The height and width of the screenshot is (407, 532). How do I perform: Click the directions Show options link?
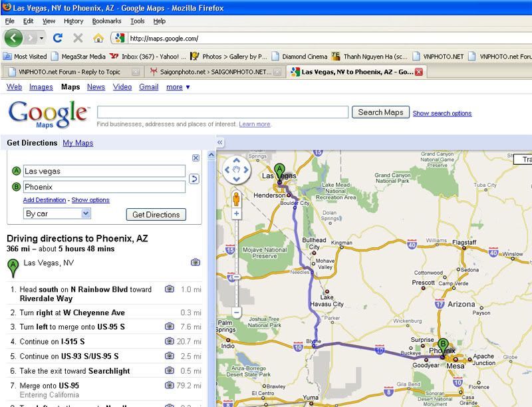coord(90,200)
